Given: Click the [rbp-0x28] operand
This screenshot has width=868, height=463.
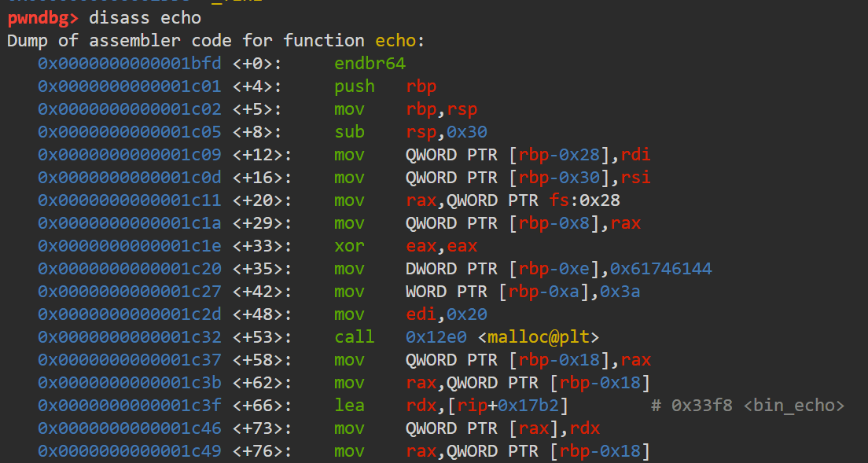Looking at the screenshot, I should coord(559,155).
